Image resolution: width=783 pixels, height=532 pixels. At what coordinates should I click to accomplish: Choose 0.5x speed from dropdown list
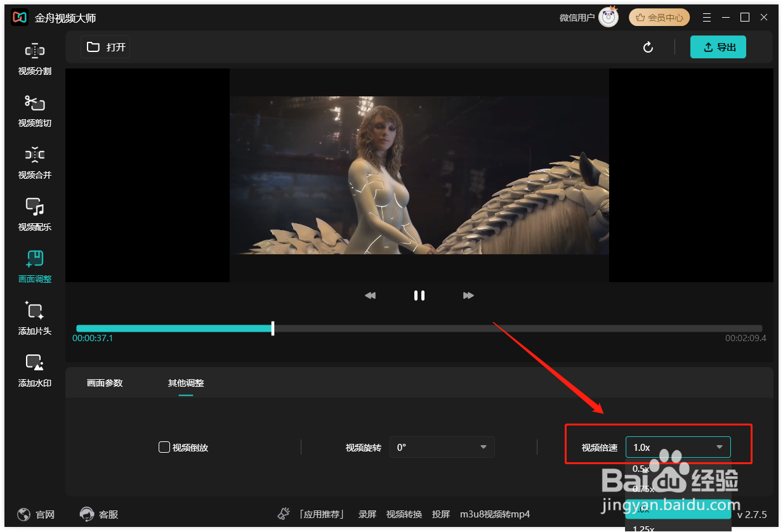point(678,469)
